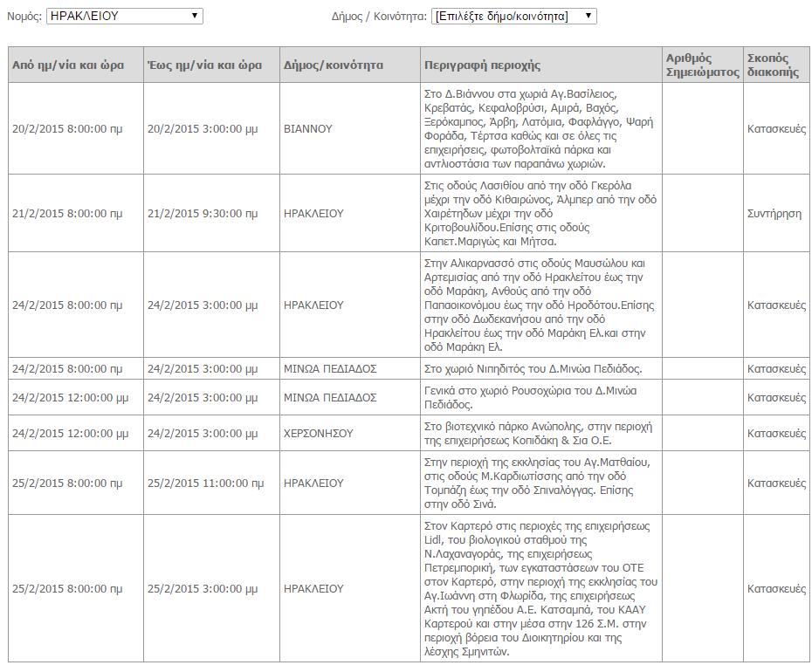812x665 pixels.
Task: Click the Αλικαρνασσό streets description cell
Action: [x=539, y=305]
